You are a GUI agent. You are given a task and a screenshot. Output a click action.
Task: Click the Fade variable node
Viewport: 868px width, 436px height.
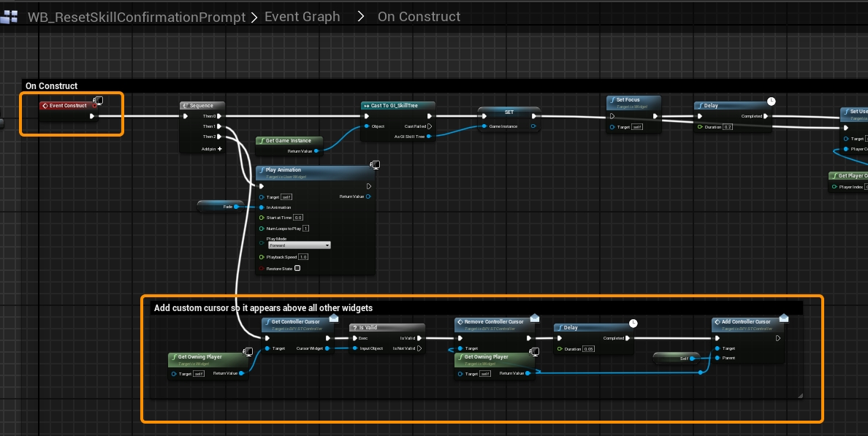click(x=220, y=207)
